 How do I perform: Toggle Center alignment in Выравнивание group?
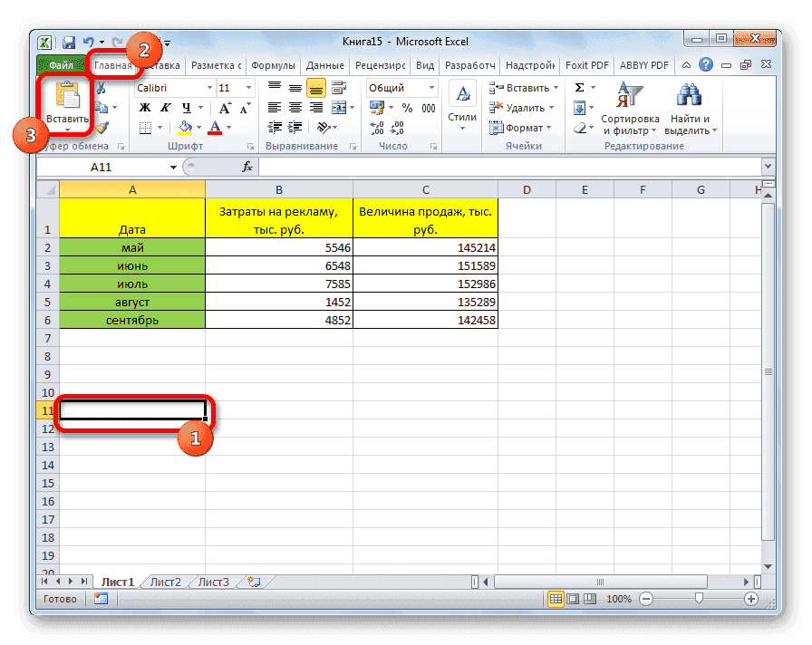[x=295, y=107]
